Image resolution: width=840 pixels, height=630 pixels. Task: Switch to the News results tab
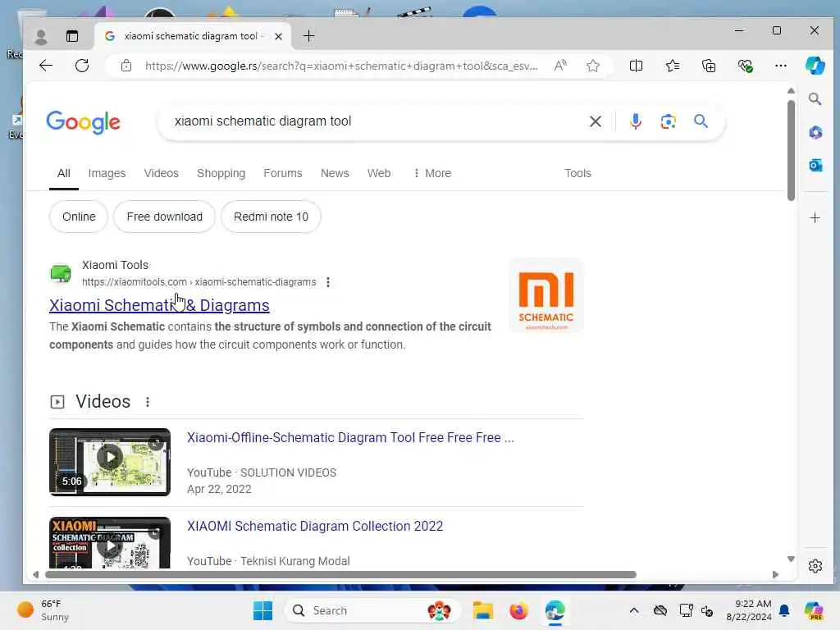(x=335, y=174)
